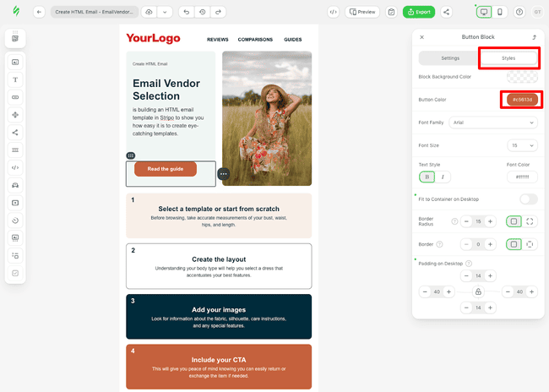This screenshot has height=392, width=549.
Task: Click the Preview button
Action: pos(361,12)
